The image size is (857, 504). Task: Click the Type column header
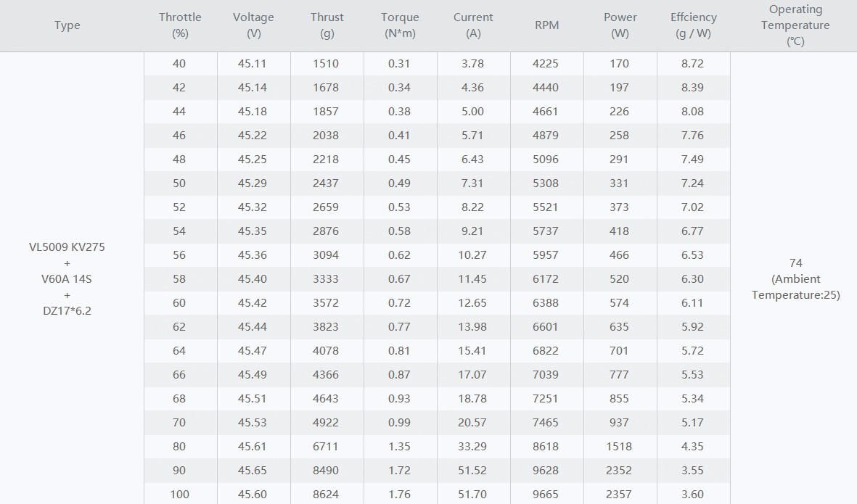coord(67,25)
